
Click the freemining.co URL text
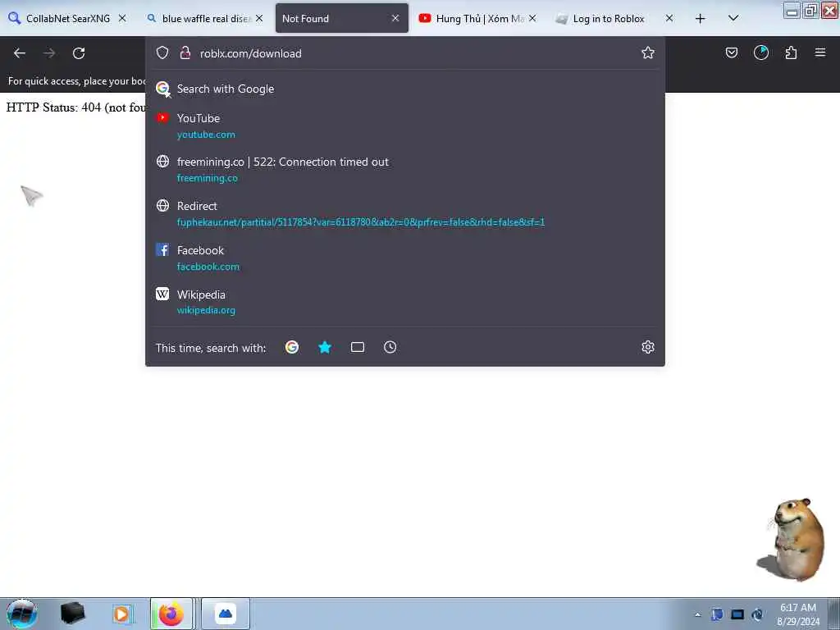click(208, 178)
